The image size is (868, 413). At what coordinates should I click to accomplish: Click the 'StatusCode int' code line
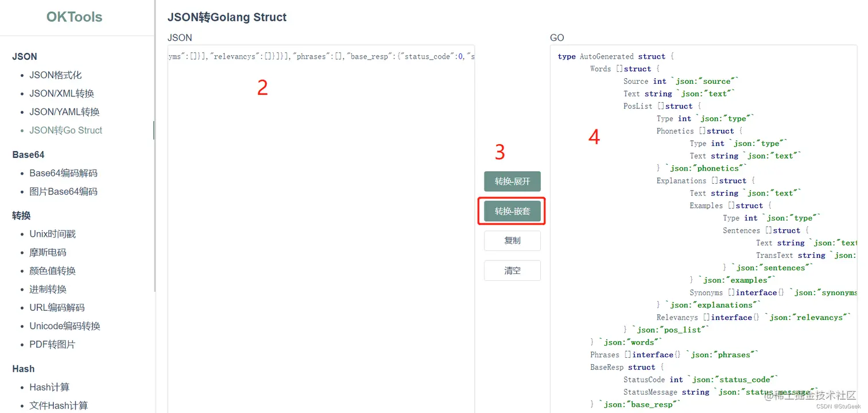coord(702,380)
